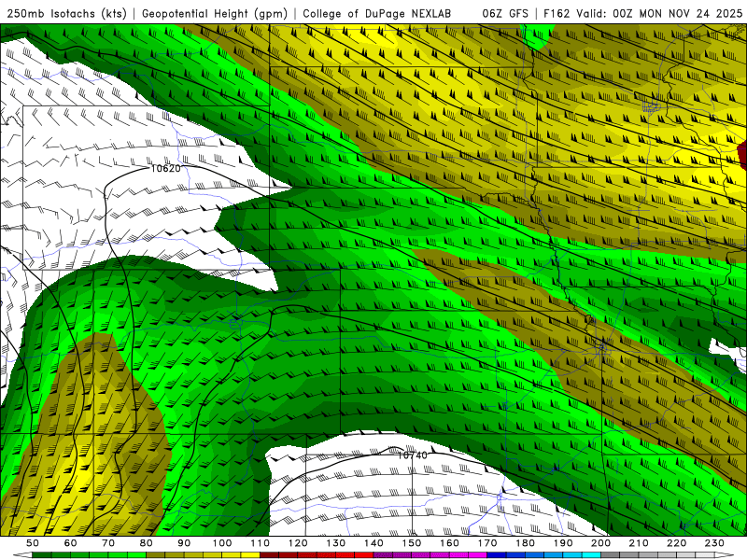Click the "College of DuPage NEXLAB" text
Viewport: 747px width, 560px height.
click(x=377, y=14)
